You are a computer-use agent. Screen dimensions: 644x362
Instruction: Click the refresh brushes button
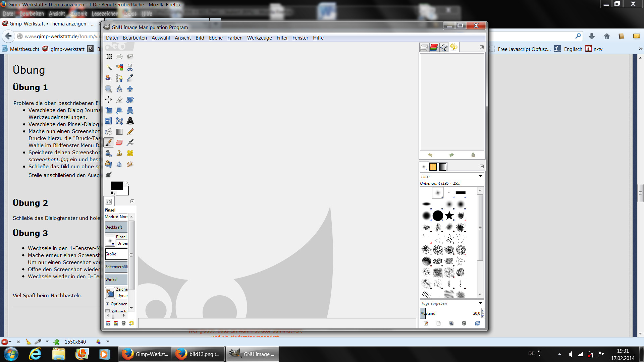pos(477,323)
